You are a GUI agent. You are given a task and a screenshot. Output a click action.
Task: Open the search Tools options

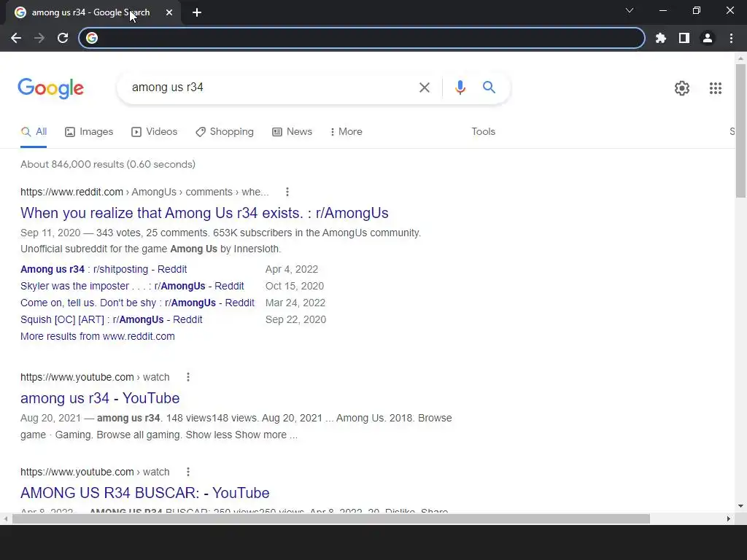pos(483,132)
